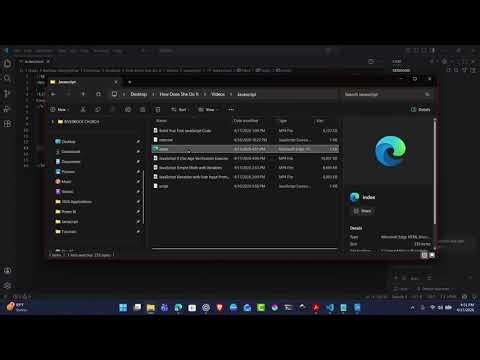Click the Up one level arrow
The width and height of the screenshot is (480, 360).
point(83,94)
